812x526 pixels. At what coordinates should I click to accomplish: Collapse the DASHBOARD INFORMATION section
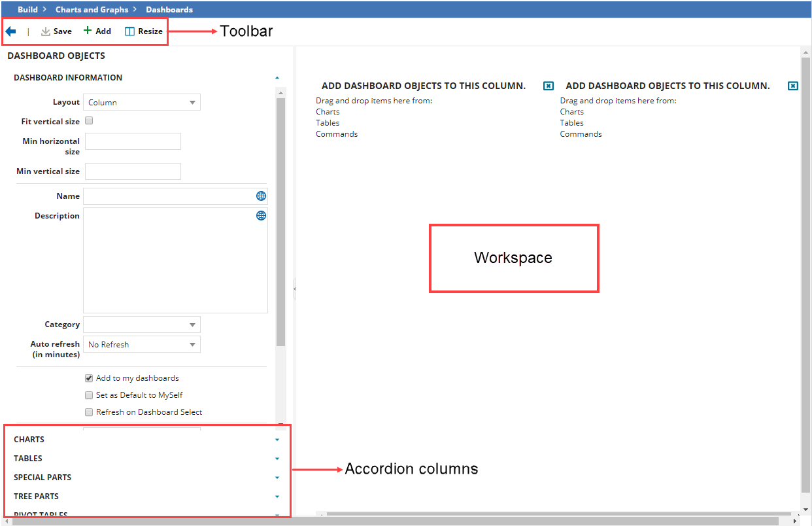(277, 77)
